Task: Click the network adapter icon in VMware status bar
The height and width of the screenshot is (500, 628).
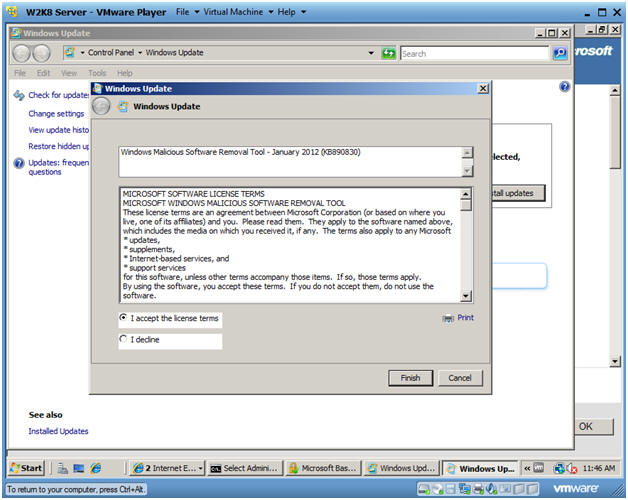Action: click(x=465, y=489)
